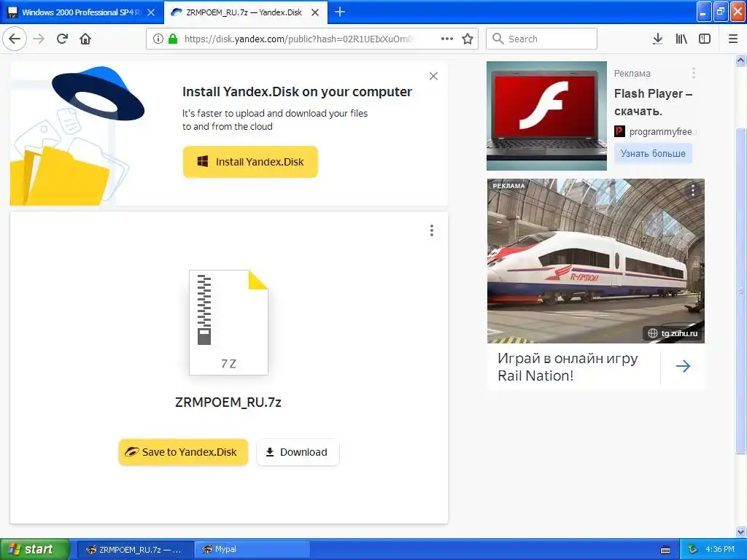
Task: Open the browser hamburger menu
Action: click(x=733, y=39)
